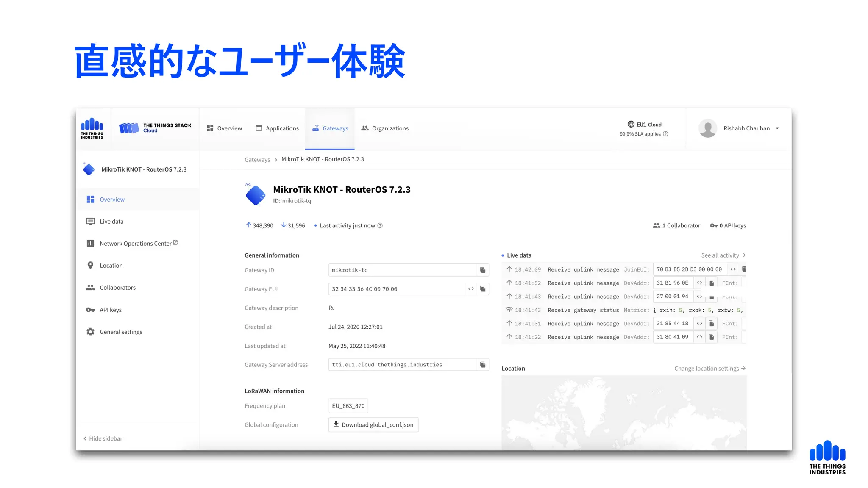Open the Applications tab
This screenshot has height=488, width=868.
pos(277,128)
